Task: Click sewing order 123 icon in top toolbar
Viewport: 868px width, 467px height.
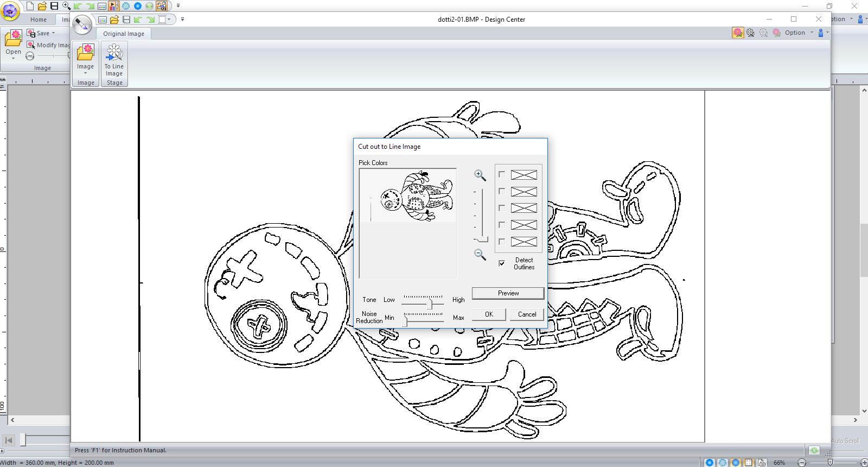Action: [x=162, y=6]
